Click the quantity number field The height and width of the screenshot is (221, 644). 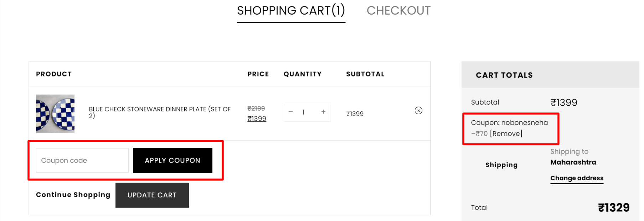coord(304,112)
